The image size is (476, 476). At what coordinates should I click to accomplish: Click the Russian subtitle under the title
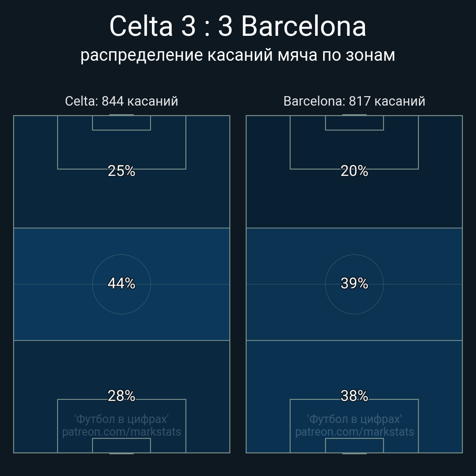pos(238,55)
